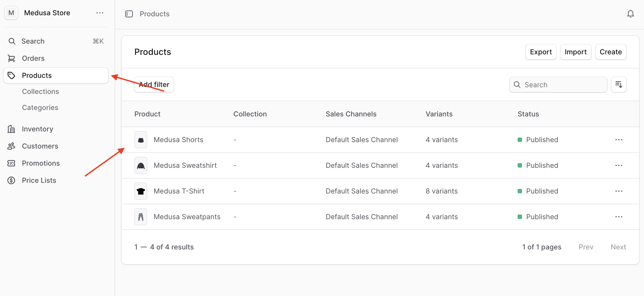The image size is (644, 296).
Task: Open the Medusa Store options ellipsis menu
Action: [100, 13]
